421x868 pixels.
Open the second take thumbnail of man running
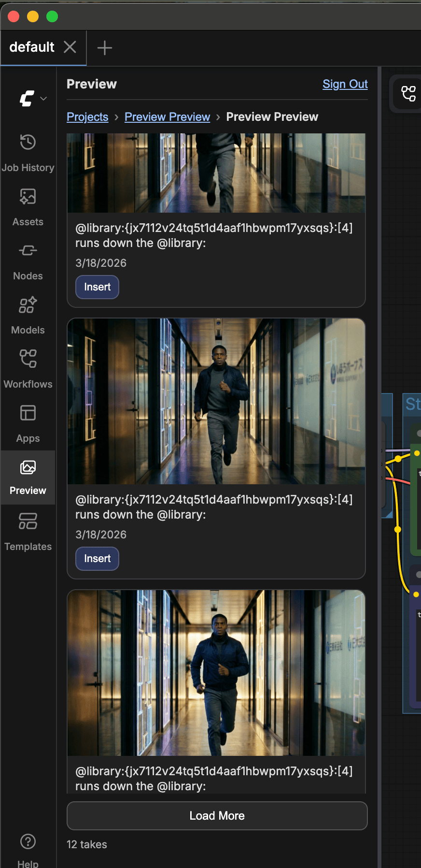point(216,401)
